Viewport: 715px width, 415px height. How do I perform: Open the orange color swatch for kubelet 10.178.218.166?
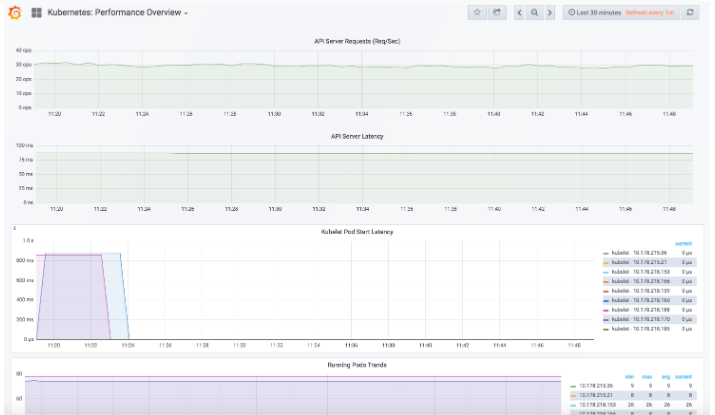(x=606, y=282)
